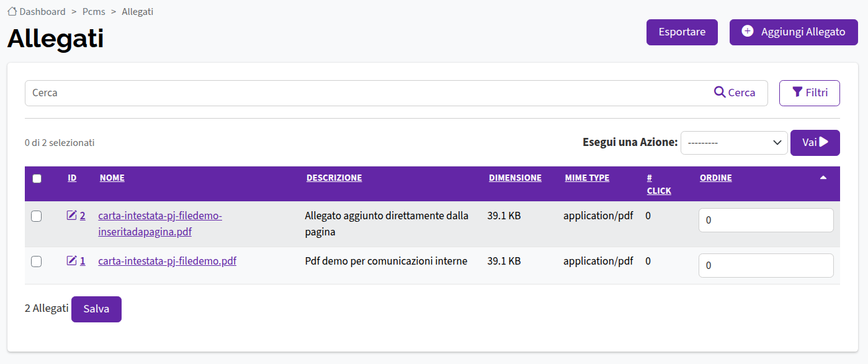This screenshot has width=868, height=364.
Task: Sort table by ID column header
Action: pos(72,178)
